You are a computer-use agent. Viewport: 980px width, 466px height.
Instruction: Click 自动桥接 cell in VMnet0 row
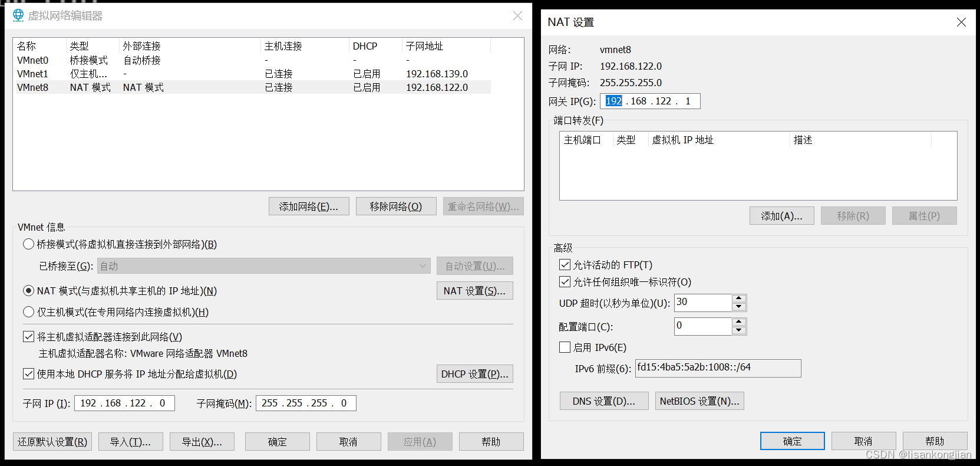point(142,60)
